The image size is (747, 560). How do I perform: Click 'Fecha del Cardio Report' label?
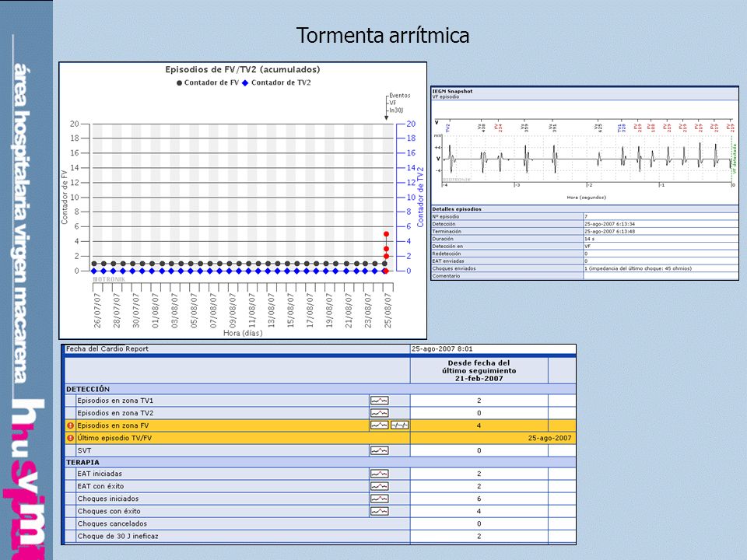coord(107,349)
